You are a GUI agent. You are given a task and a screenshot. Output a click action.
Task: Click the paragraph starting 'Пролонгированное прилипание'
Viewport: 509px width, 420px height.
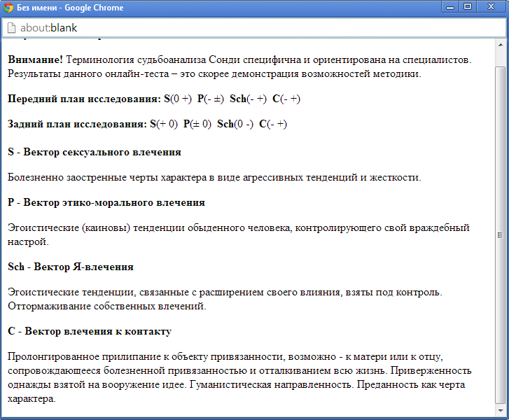238,377
